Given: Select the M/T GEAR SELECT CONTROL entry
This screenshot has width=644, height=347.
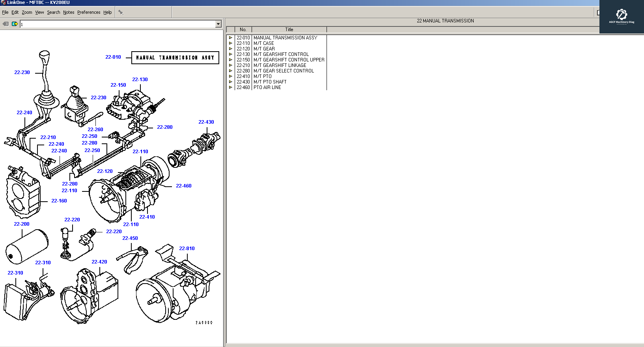Looking at the screenshot, I should [284, 71].
